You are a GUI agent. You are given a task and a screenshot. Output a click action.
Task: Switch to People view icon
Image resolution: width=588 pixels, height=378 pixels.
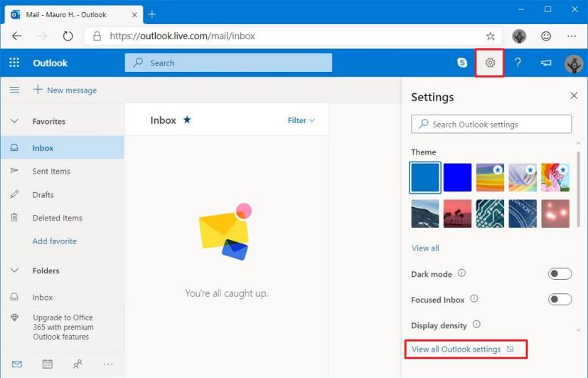point(77,364)
